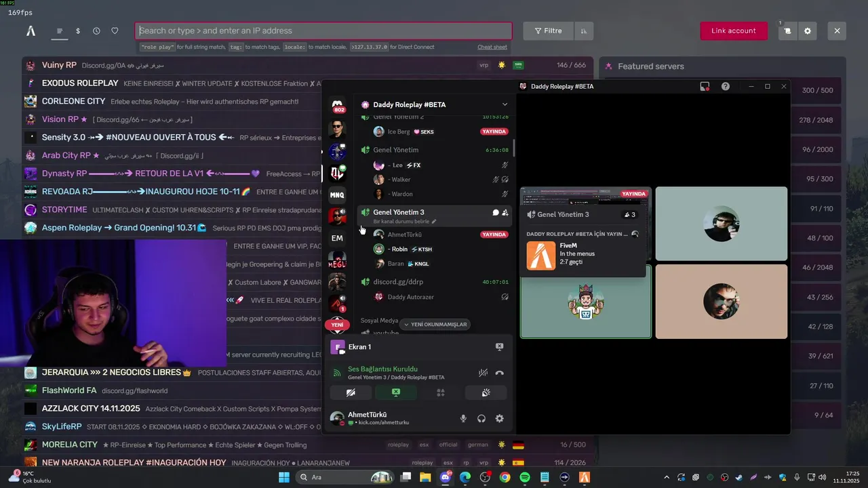Select the MORELIA CITY server row
The height and width of the screenshot is (488, 868).
tap(308, 445)
